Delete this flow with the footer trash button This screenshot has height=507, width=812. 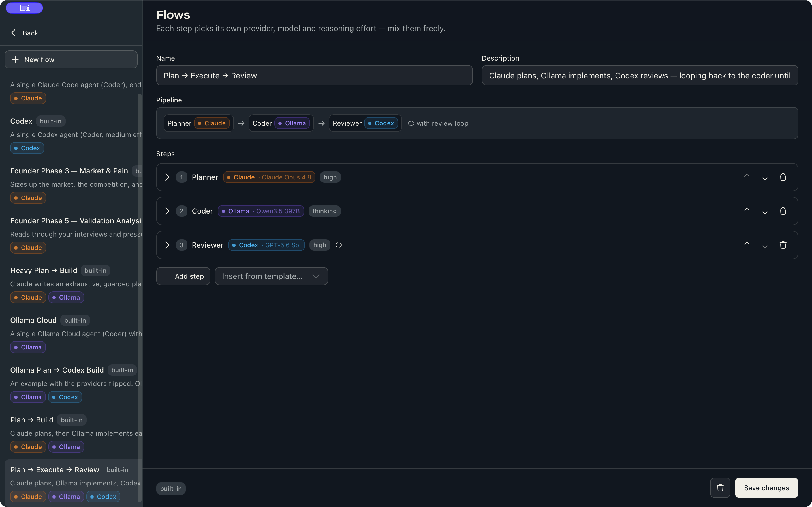coord(720,487)
